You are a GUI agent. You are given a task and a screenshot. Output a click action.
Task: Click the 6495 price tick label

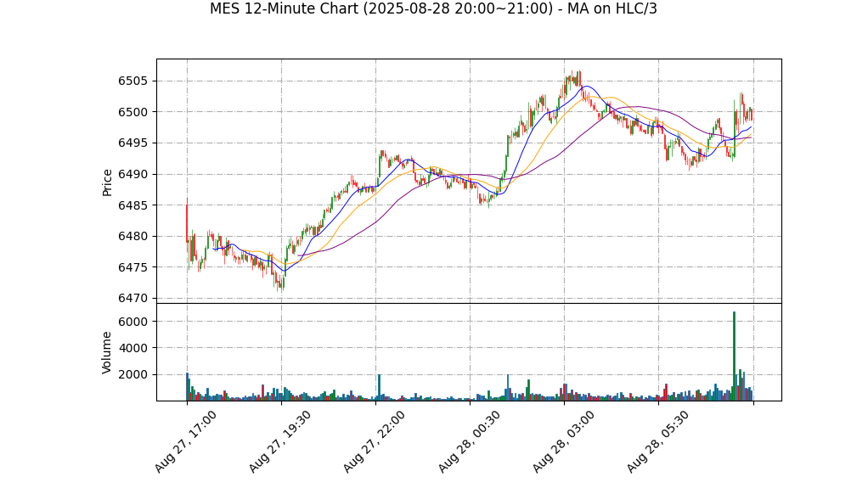132,143
